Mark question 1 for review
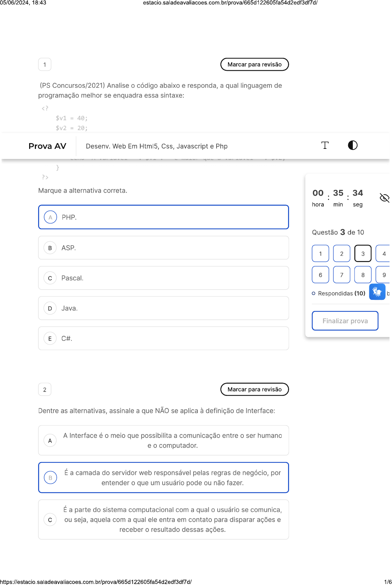 coord(254,65)
